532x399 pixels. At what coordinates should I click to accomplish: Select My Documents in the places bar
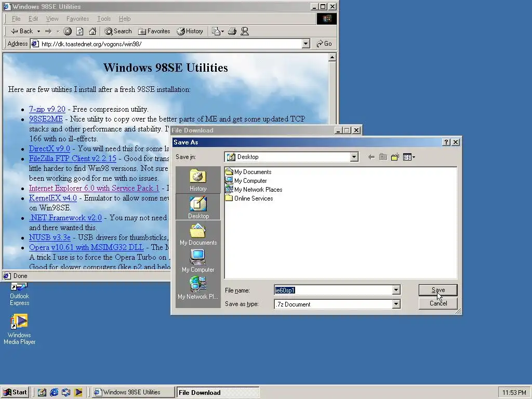click(x=198, y=234)
